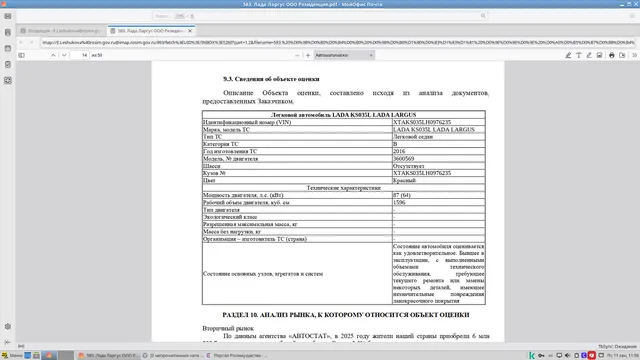Print the PDF document
This screenshot has height=360, width=640.
click(611, 55)
